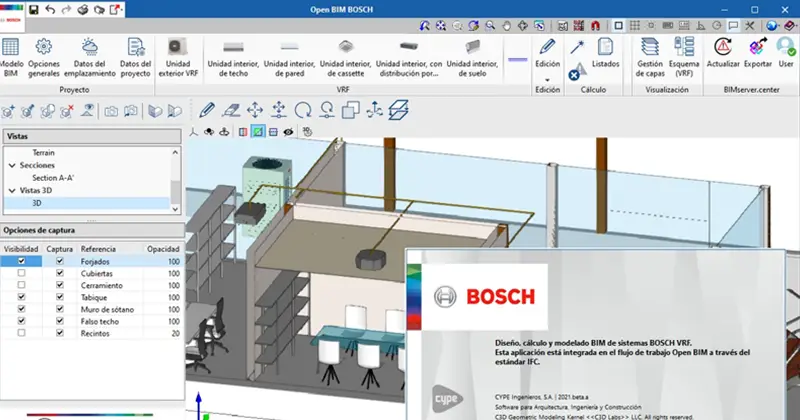Click the create new view icon

[8, 111]
